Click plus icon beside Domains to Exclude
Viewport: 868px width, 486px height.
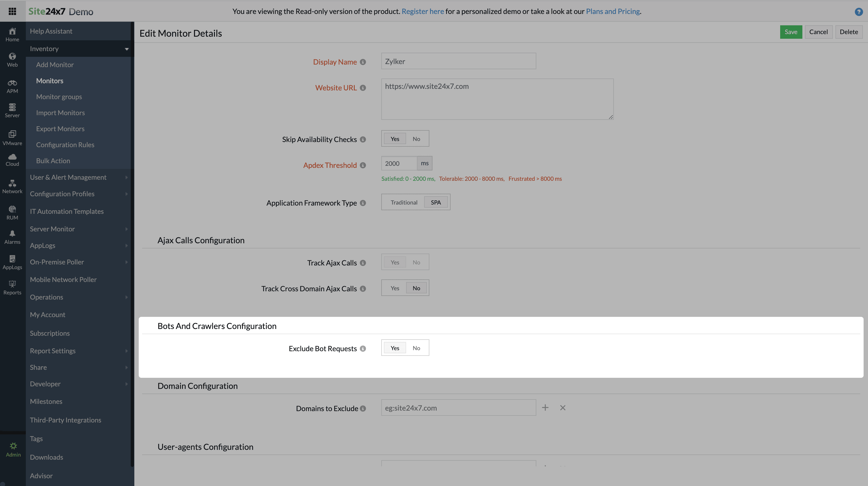coord(545,407)
